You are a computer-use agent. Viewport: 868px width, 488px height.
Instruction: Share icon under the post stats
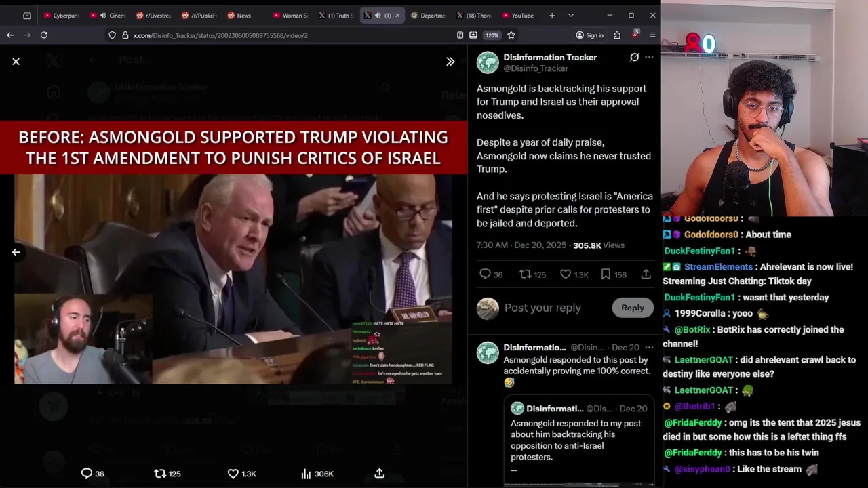pos(646,274)
